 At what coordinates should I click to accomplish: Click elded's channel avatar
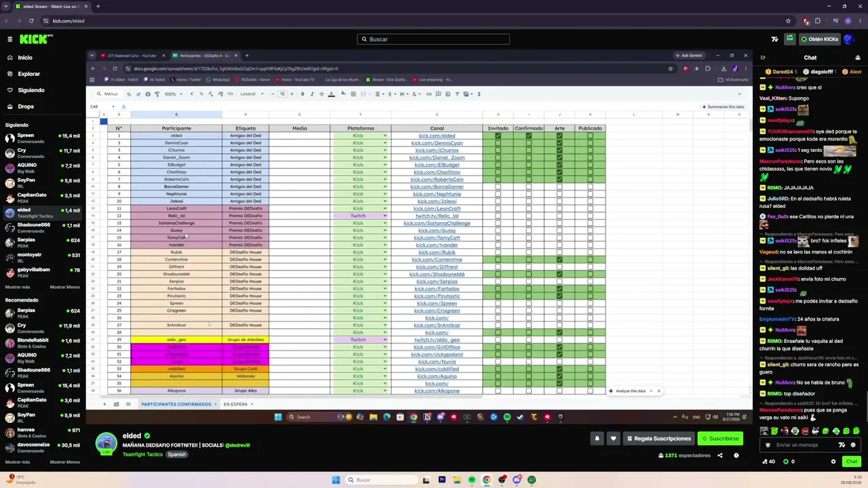click(x=106, y=443)
